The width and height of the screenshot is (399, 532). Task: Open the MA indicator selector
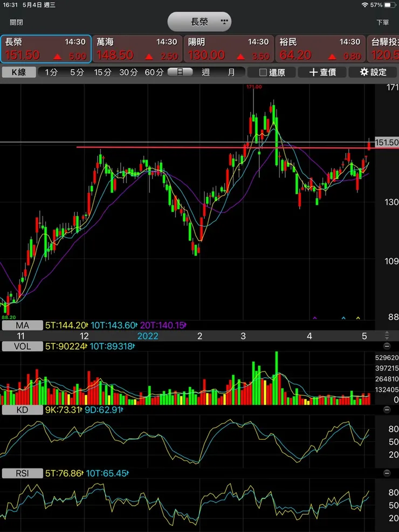tap(23, 326)
